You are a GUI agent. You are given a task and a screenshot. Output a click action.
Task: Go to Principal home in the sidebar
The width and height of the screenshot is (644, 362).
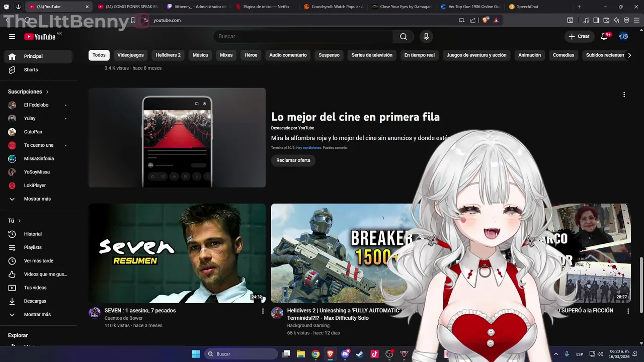38,56
